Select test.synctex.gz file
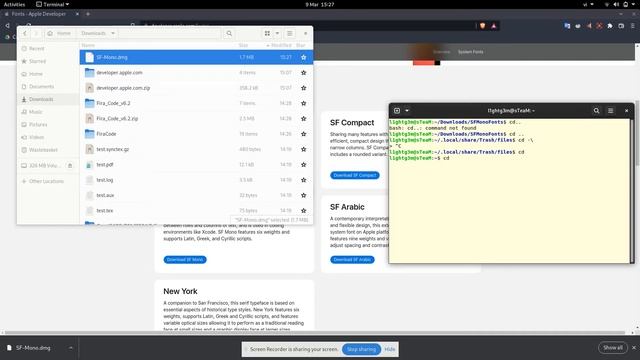This screenshot has width=640, height=360. pos(196,149)
